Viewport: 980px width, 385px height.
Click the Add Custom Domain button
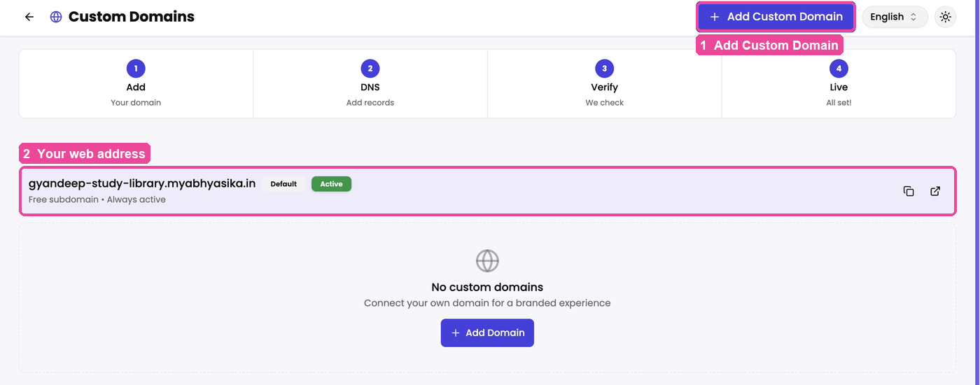point(776,17)
